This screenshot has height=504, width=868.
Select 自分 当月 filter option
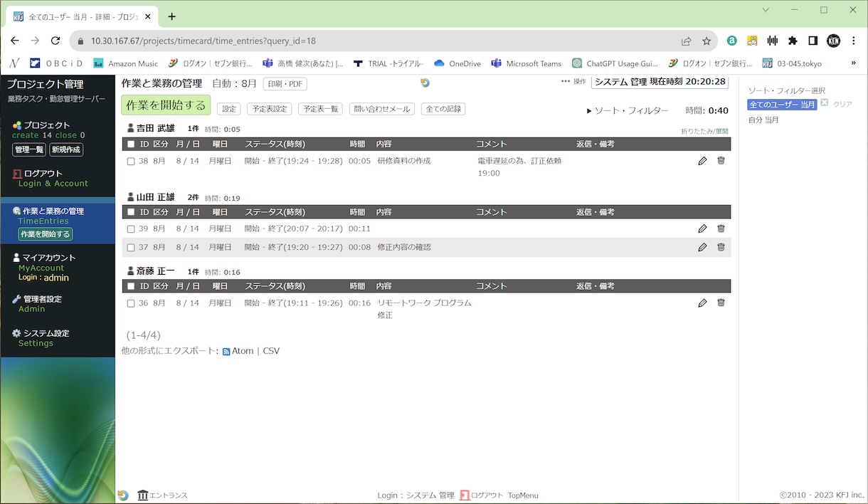(x=763, y=120)
